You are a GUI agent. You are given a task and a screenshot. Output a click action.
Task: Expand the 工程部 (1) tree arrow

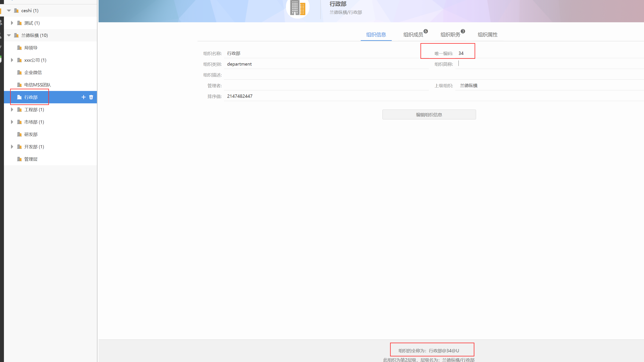[x=12, y=110]
